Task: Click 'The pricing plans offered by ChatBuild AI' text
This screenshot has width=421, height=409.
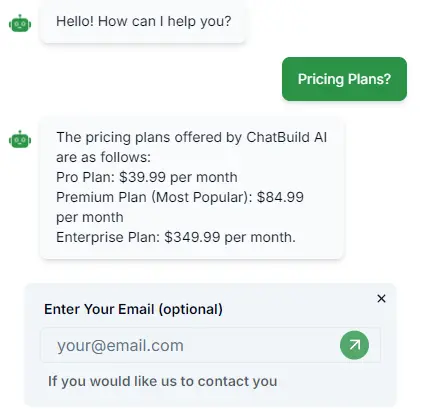Action: [x=191, y=137]
